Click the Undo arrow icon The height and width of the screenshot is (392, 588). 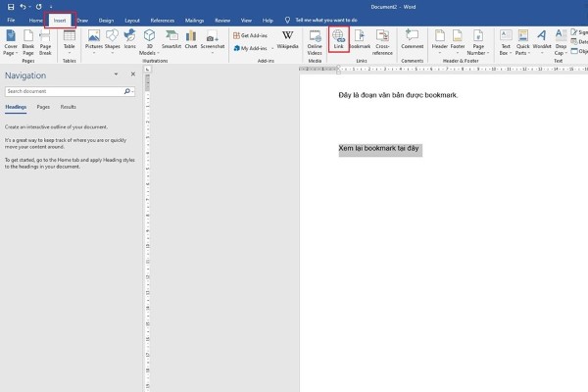tap(23, 7)
